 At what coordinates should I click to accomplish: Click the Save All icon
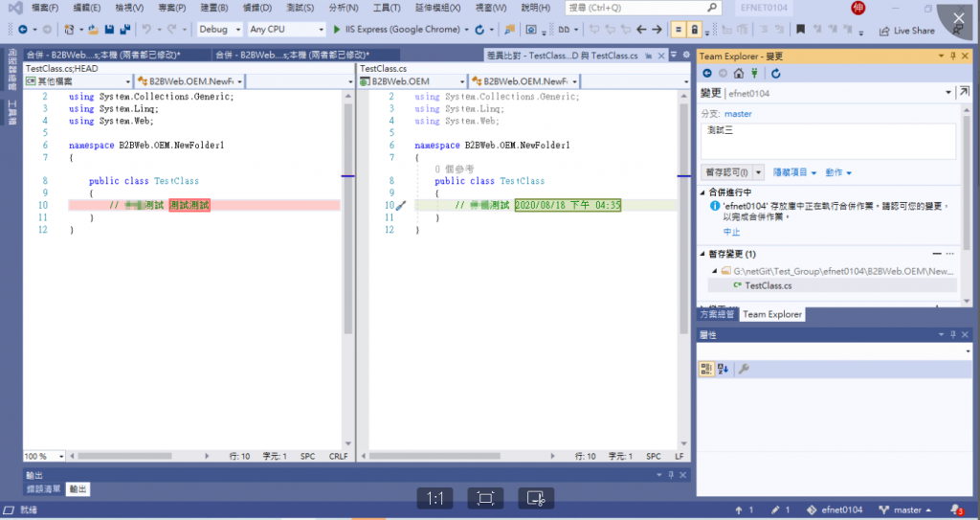point(125,30)
